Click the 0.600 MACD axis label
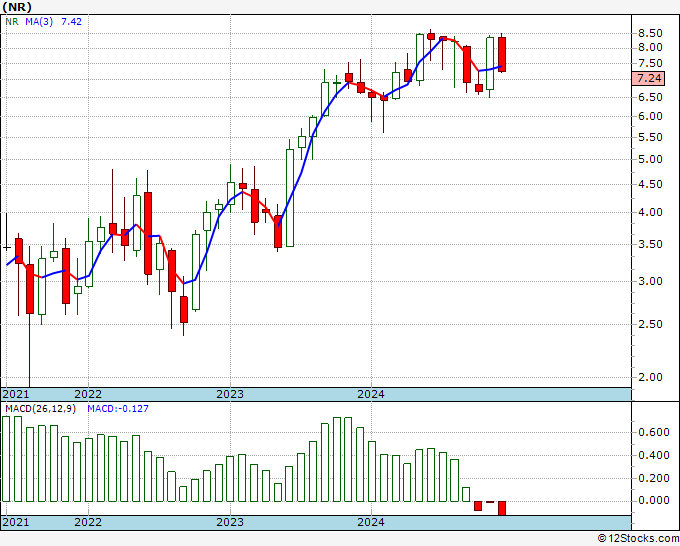Image resolution: width=680 pixels, height=546 pixels. coord(654,432)
